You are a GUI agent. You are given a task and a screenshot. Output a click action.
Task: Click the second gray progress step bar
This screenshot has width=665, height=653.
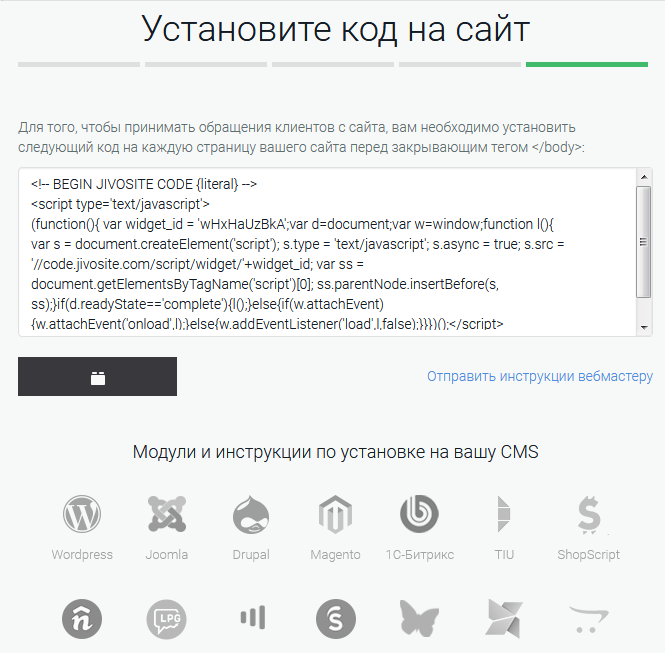pos(206,64)
